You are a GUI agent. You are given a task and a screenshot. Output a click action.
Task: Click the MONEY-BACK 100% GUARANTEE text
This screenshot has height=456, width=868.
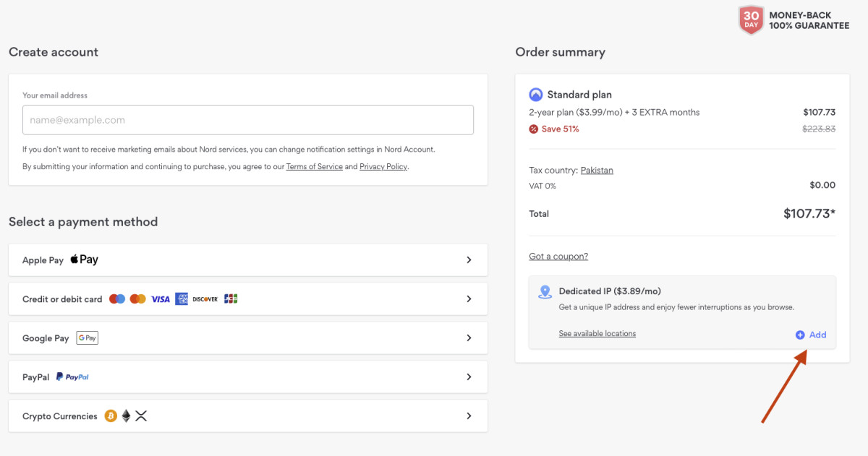click(809, 20)
